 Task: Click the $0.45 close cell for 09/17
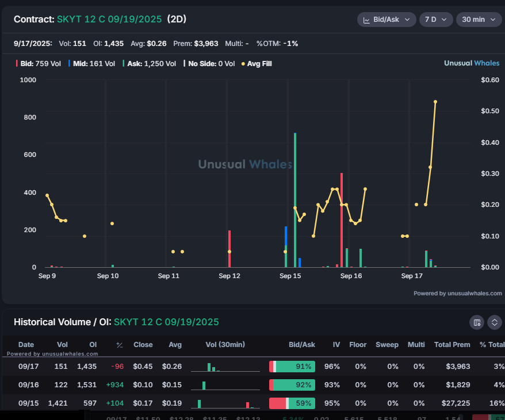pyautogui.click(x=143, y=366)
